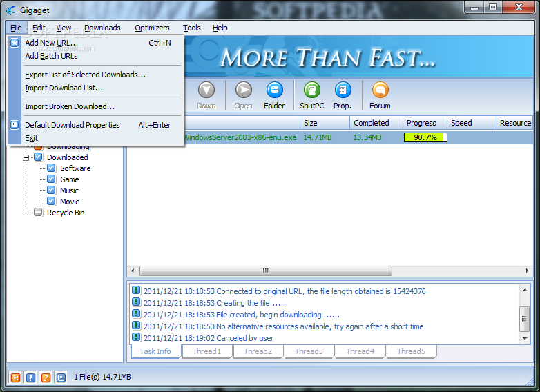Click '1 File(s) 14.71MB' status text
540x392 pixels.
pos(103,377)
